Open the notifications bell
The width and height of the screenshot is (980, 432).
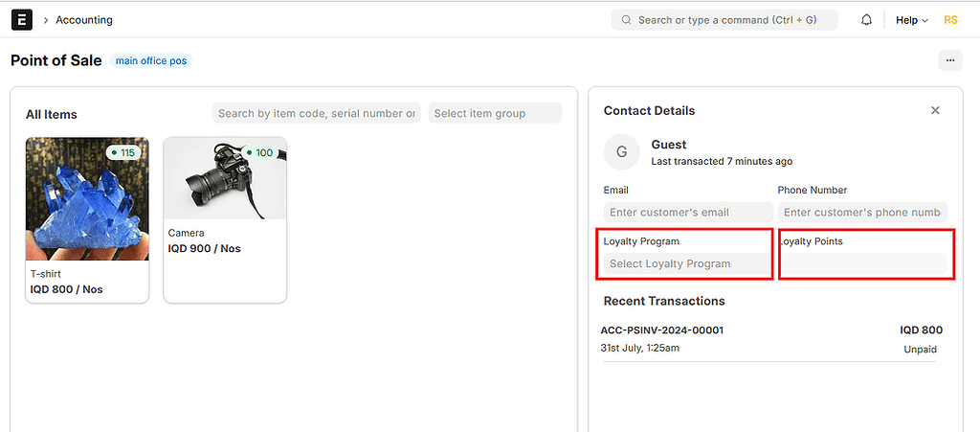click(866, 20)
